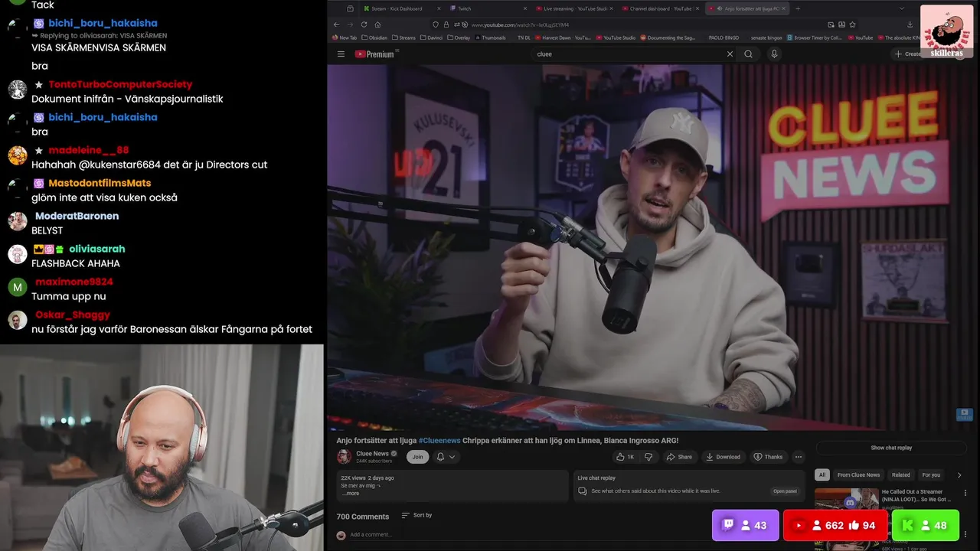Viewport: 980px width, 551px height.
Task: Click username 'TontoTurboComputerSociety' in chat overlay
Action: (x=120, y=84)
